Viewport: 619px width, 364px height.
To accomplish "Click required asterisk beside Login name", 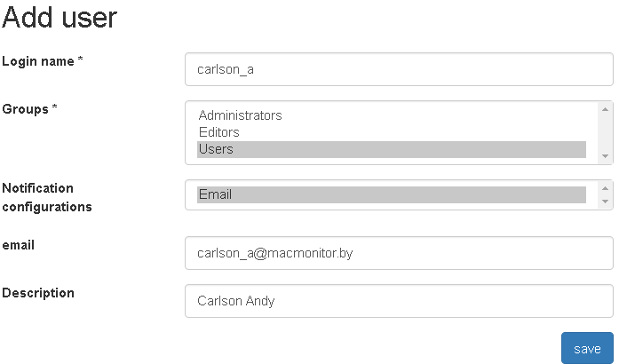I will (x=81, y=59).
